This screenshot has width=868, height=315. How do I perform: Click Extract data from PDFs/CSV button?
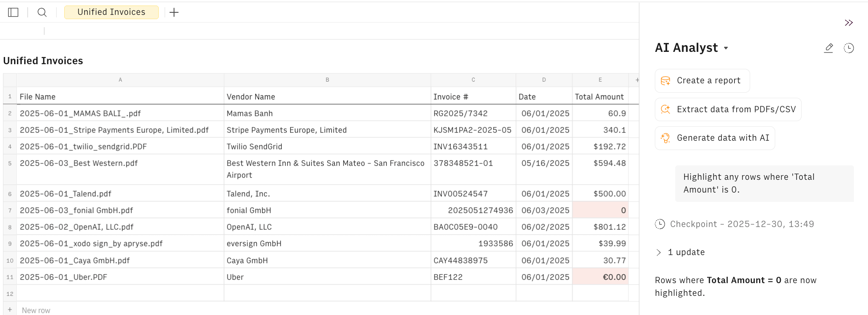point(728,109)
